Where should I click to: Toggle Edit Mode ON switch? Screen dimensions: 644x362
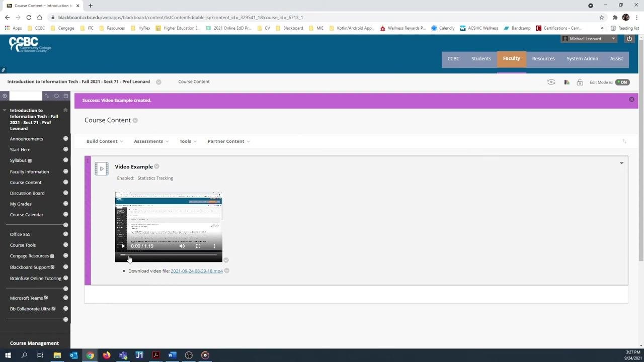(x=622, y=82)
